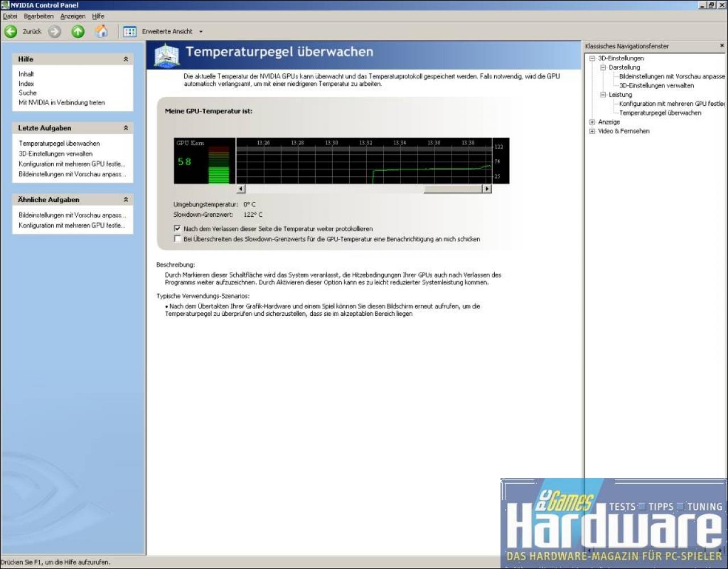Click Mit NVIDIA in Verbindung treten link
The height and width of the screenshot is (569, 728).
(62, 102)
